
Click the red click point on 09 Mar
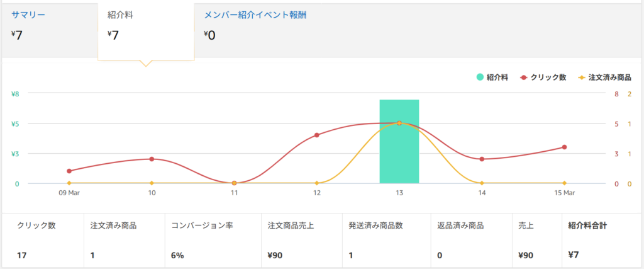(x=69, y=171)
